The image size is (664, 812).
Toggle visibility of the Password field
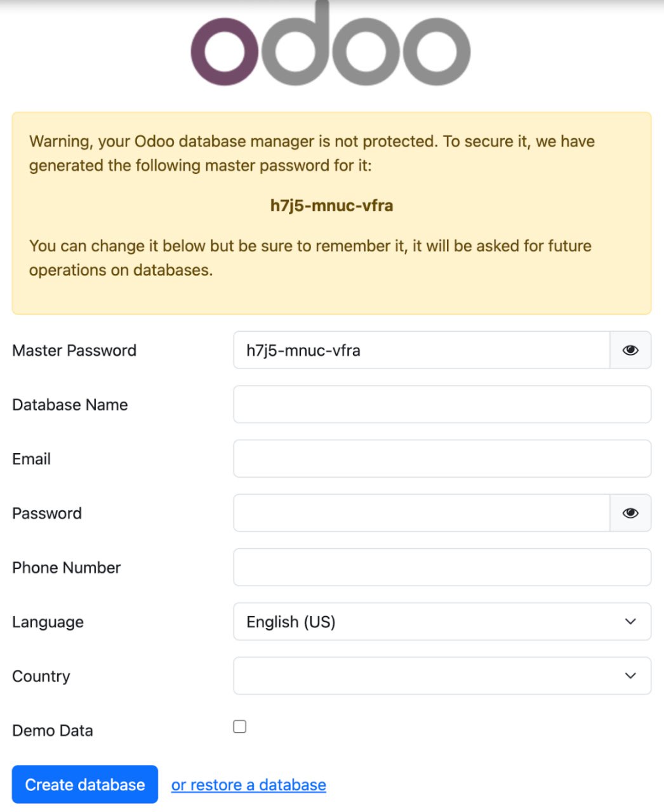[x=630, y=513]
